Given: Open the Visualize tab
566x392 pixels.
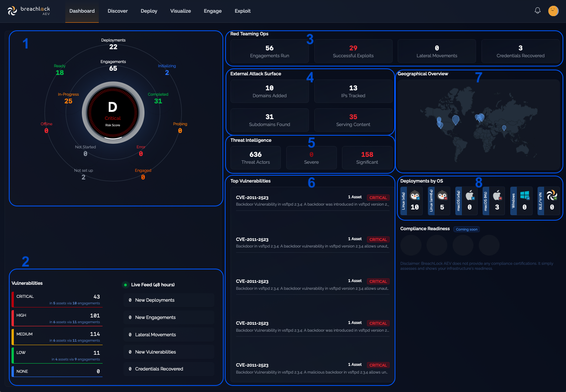Looking at the screenshot, I should click(181, 11).
